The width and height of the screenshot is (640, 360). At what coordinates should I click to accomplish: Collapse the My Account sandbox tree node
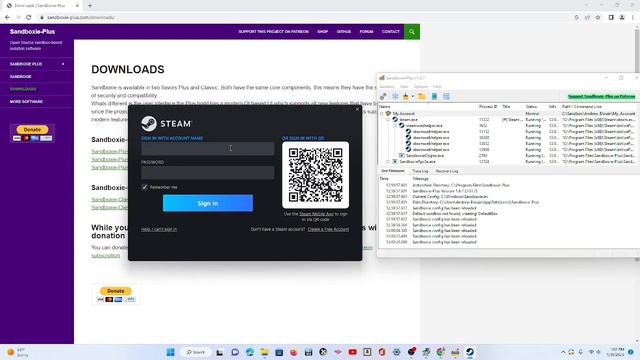click(382, 113)
